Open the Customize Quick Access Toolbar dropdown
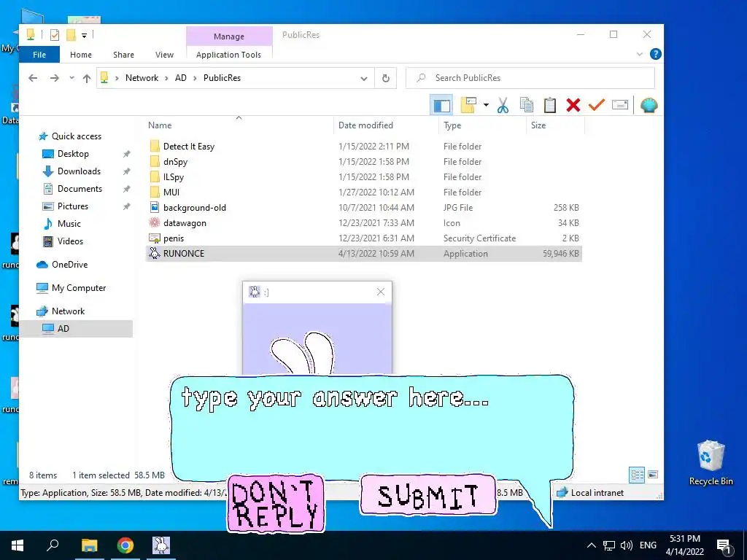Screen dimensions: 747x560 (x=84, y=35)
